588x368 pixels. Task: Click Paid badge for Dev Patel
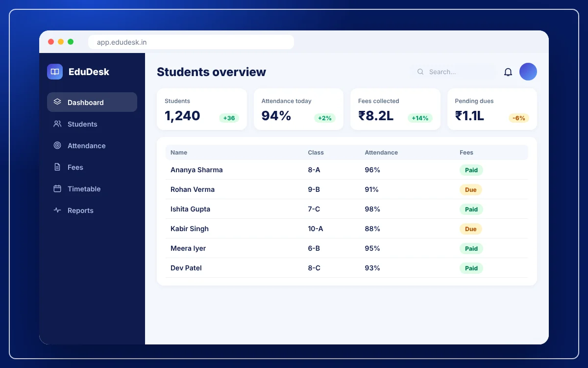pos(471,268)
